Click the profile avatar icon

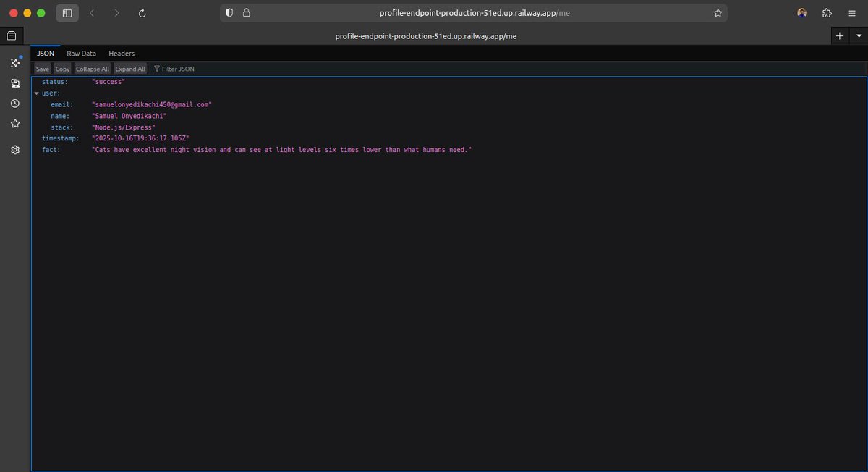click(x=801, y=13)
